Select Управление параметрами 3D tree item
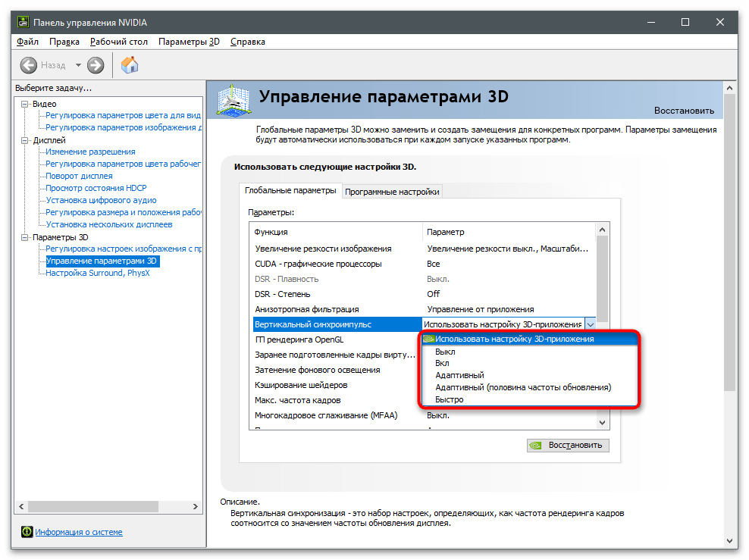The image size is (749, 560). click(x=102, y=261)
